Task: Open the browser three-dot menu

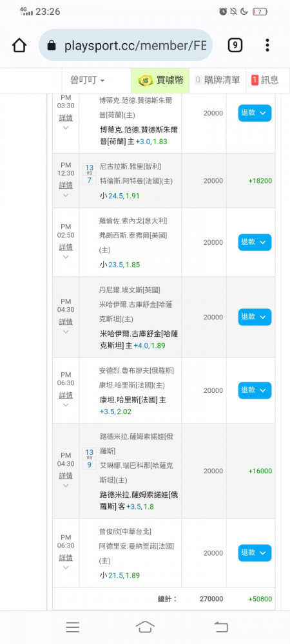Action: [x=267, y=45]
